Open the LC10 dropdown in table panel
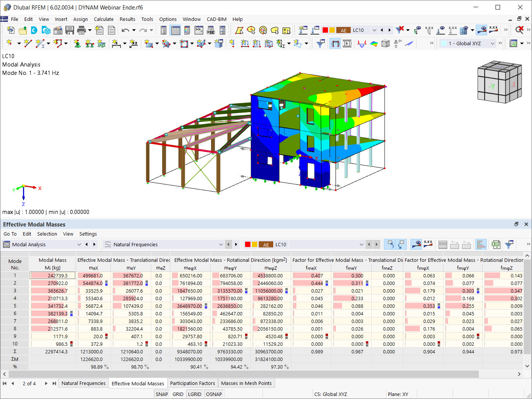 pos(361,244)
